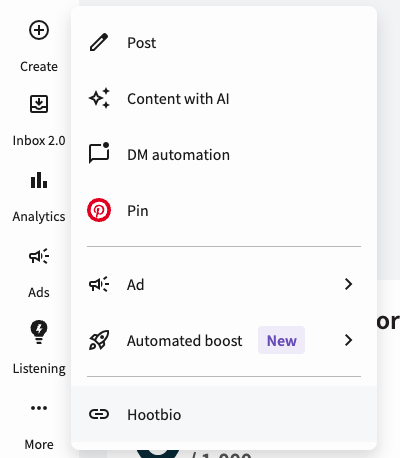Click the Analytics label in sidebar
Image resolution: width=400 pixels, height=458 pixels.
tap(39, 217)
